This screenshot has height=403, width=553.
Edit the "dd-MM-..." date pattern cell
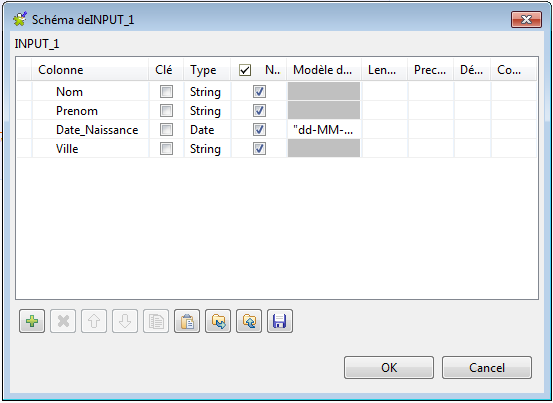tap(324, 130)
